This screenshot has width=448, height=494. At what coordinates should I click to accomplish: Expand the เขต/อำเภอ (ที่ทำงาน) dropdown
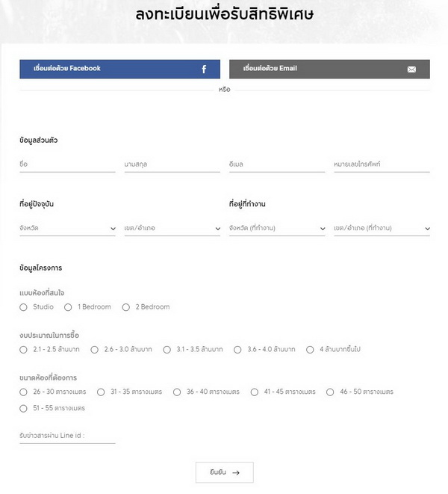[x=382, y=228]
